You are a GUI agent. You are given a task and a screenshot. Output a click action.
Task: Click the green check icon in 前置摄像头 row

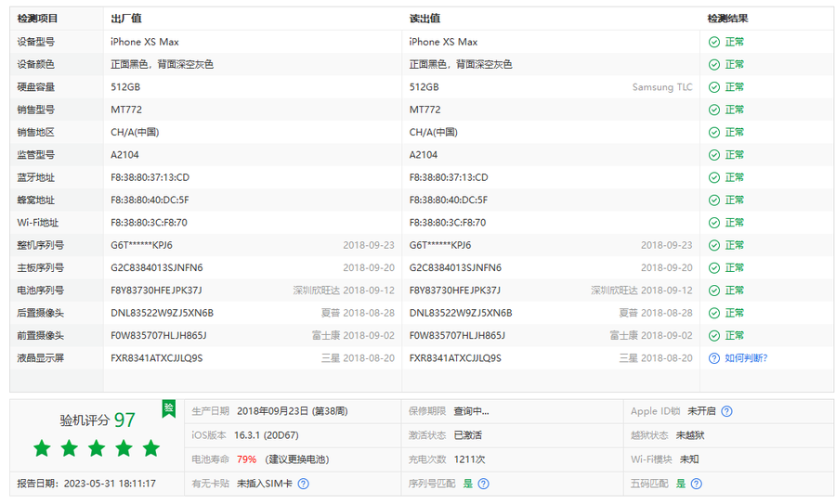[714, 336]
